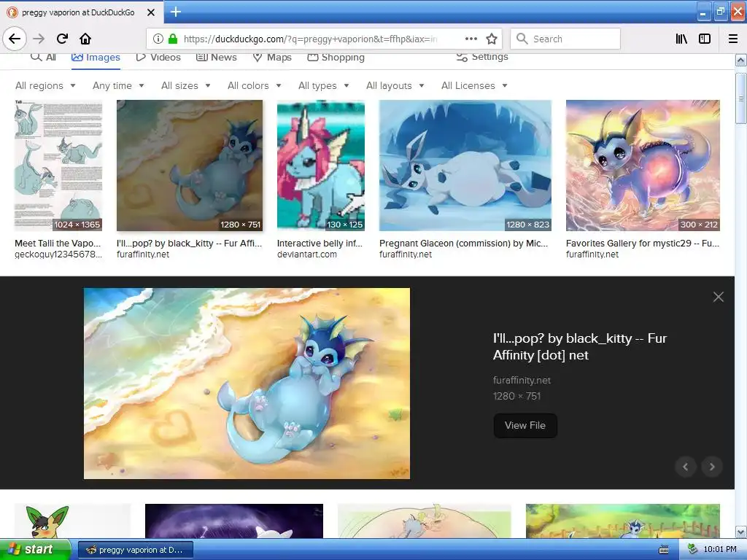Click the vertical scrollbar thumb
747x560 pixels.
(741, 98)
